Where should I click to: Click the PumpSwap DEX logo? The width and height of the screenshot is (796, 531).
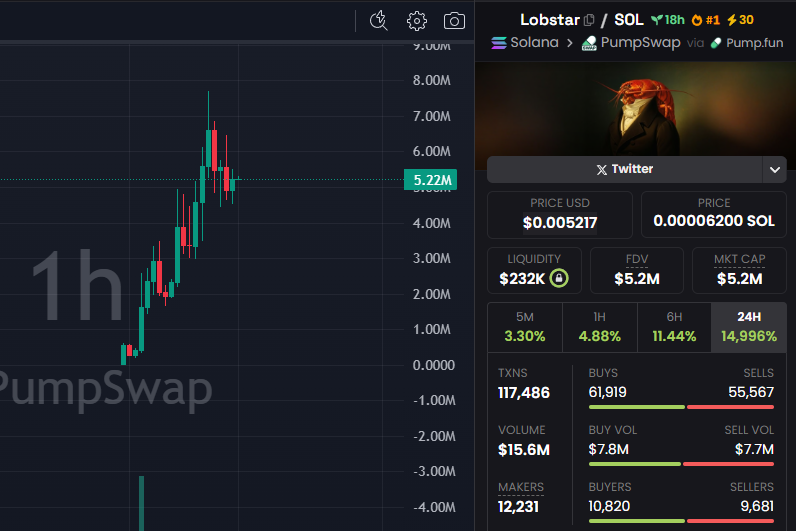tap(589, 43)
